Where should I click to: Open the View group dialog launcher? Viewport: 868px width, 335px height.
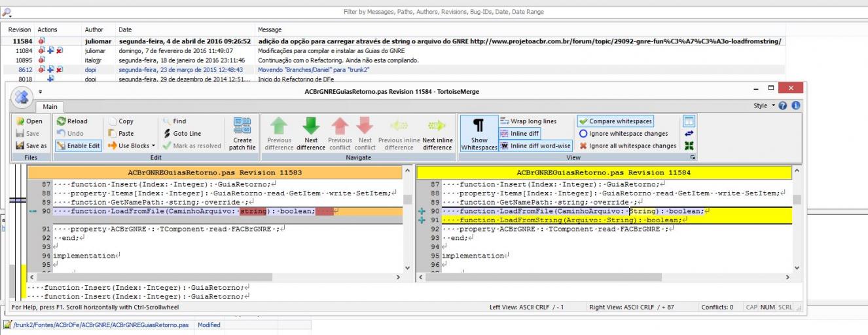point(693,157)
